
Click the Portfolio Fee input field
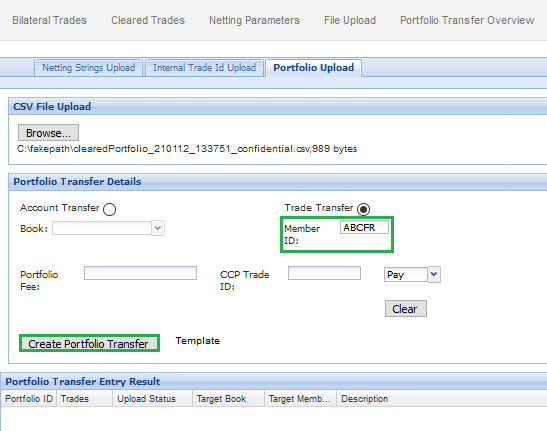point(140,273)
